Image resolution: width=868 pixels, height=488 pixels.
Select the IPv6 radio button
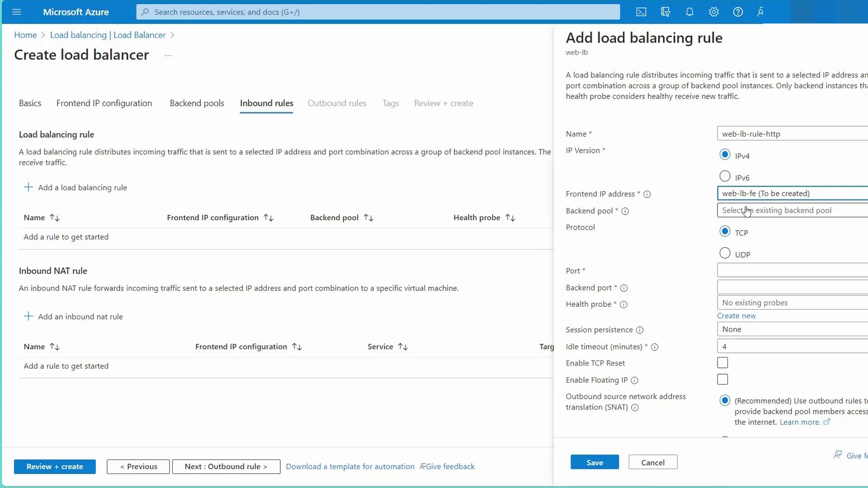coord(725,176)
